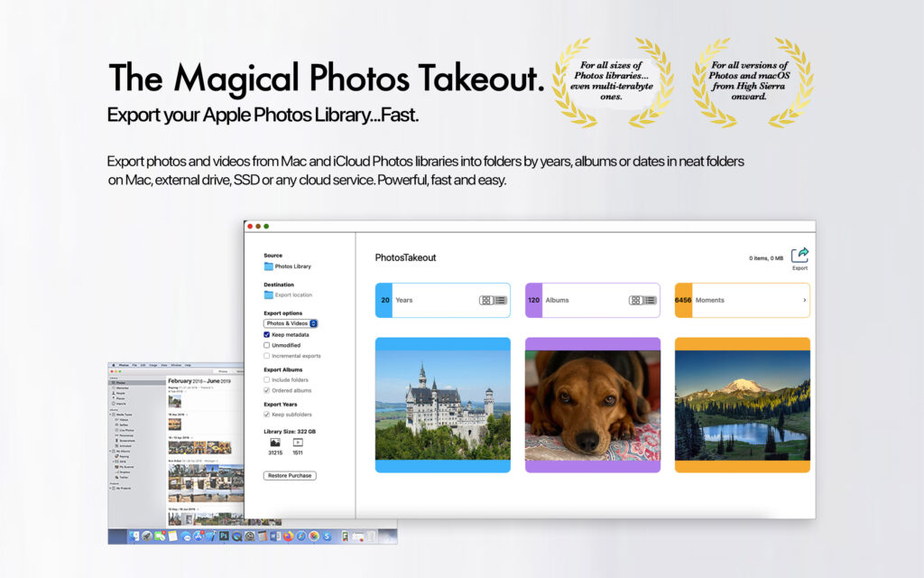Click the blue 20 Years count badge

[384, 300]
